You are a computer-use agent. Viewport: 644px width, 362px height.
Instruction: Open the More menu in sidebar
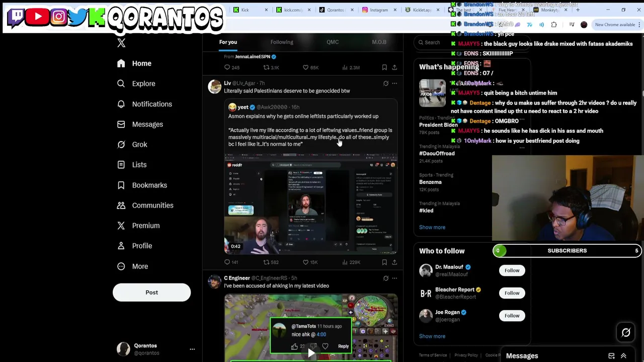(132, 266)
